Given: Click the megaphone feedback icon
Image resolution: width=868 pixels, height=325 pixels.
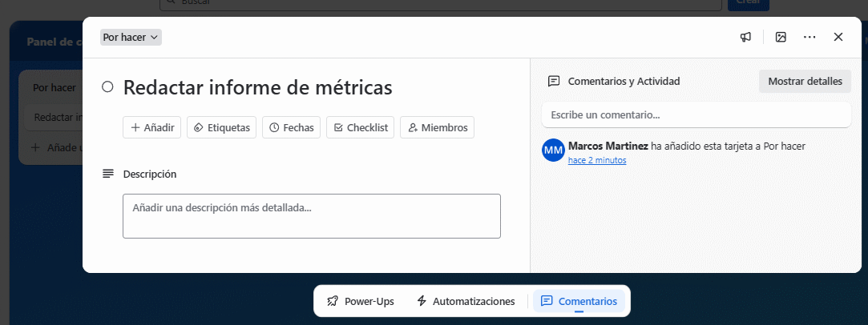Looking at the screenshot, I should (x=745, y=37).
